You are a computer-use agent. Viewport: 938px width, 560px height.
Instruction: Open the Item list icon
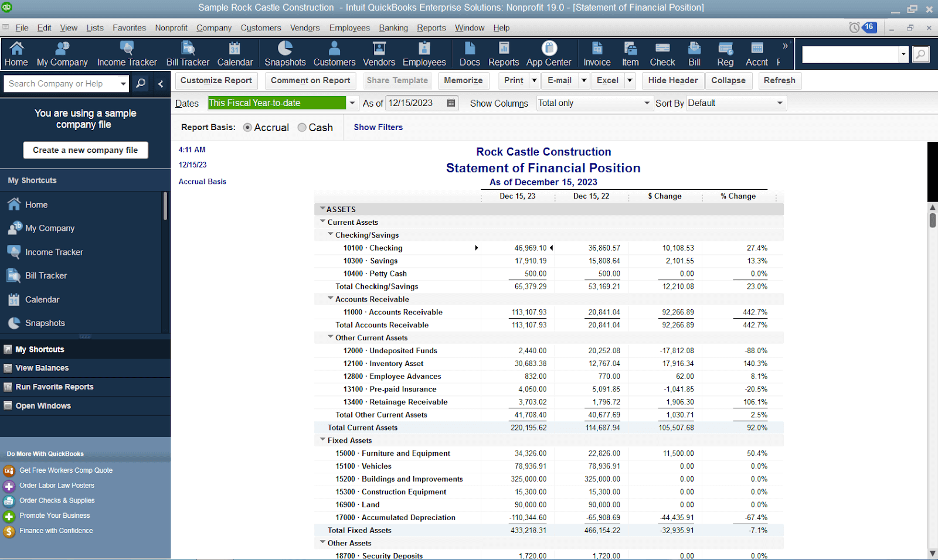pos(630,54)
